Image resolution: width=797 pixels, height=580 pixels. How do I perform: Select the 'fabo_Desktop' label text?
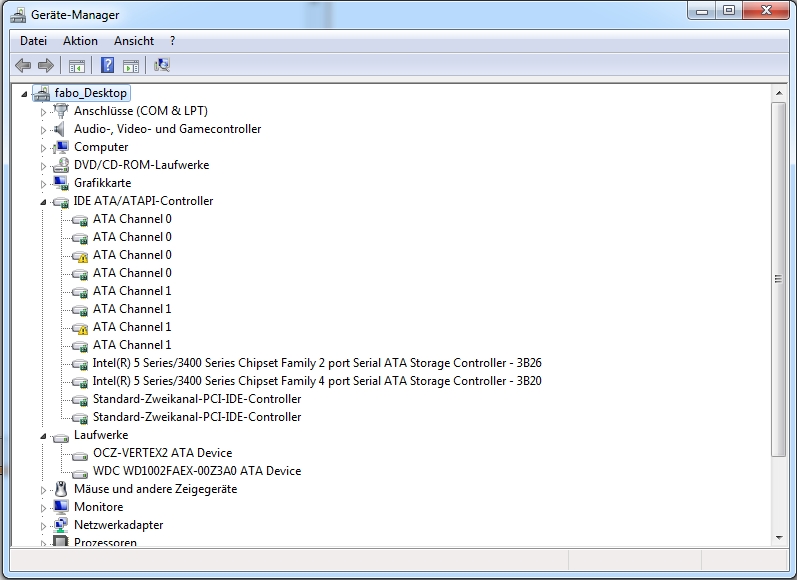pyautogui.click(x=90, y=93)
